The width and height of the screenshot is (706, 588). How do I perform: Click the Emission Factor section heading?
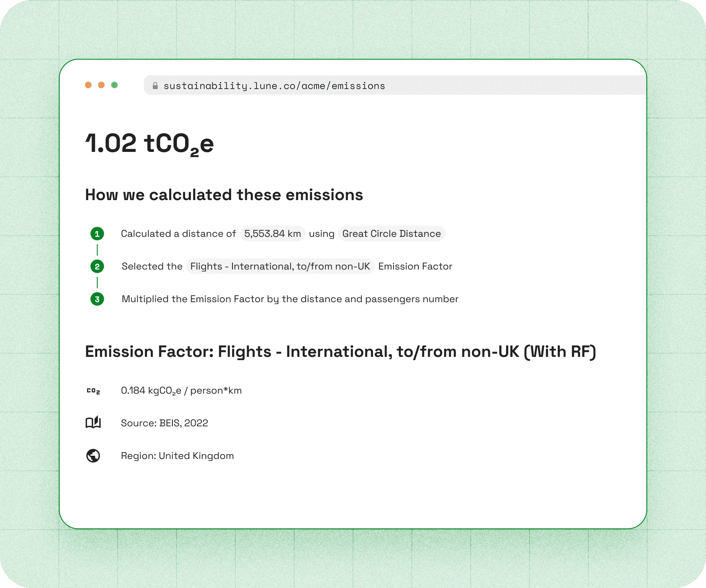(x=341, y=352)
